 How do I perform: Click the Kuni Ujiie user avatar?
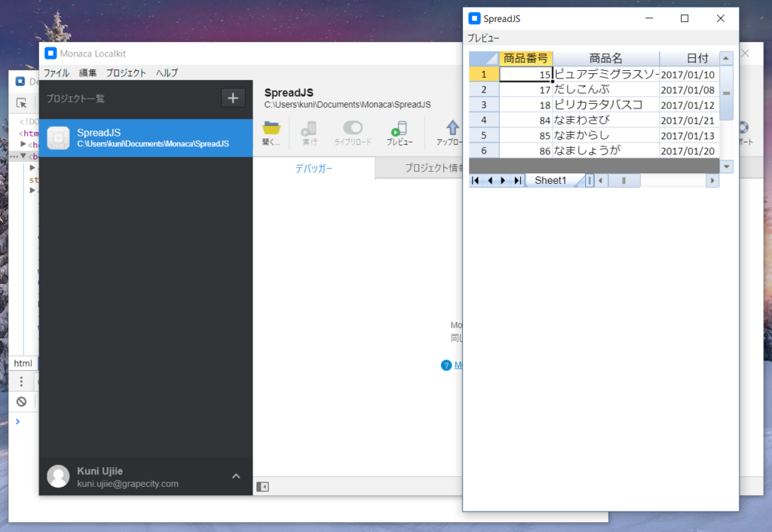58,476
